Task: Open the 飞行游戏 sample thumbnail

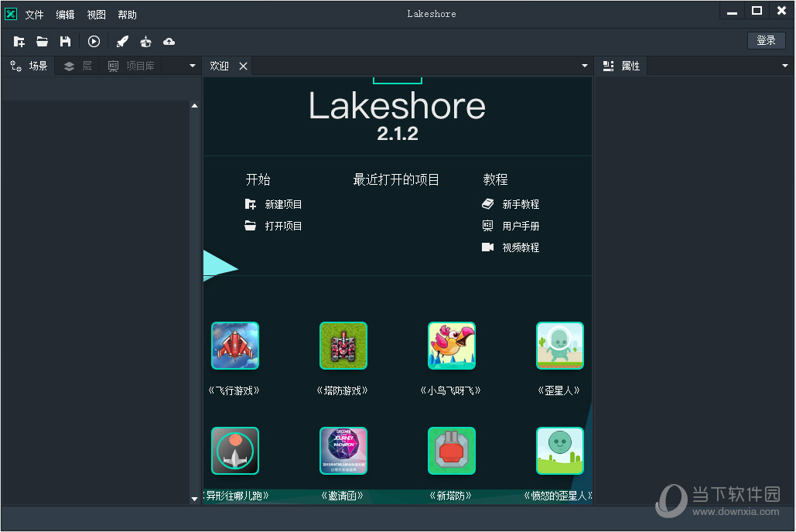Action: tap(235, 346)
